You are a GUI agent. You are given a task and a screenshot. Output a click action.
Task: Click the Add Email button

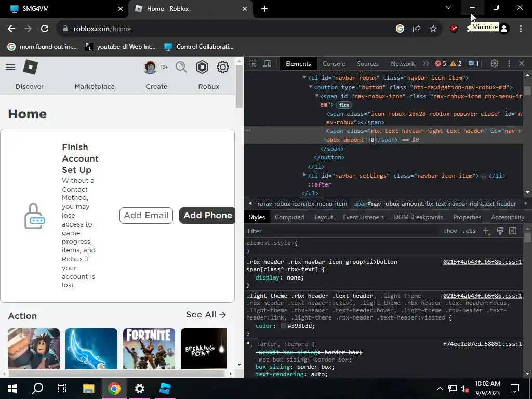pos(146,216)
